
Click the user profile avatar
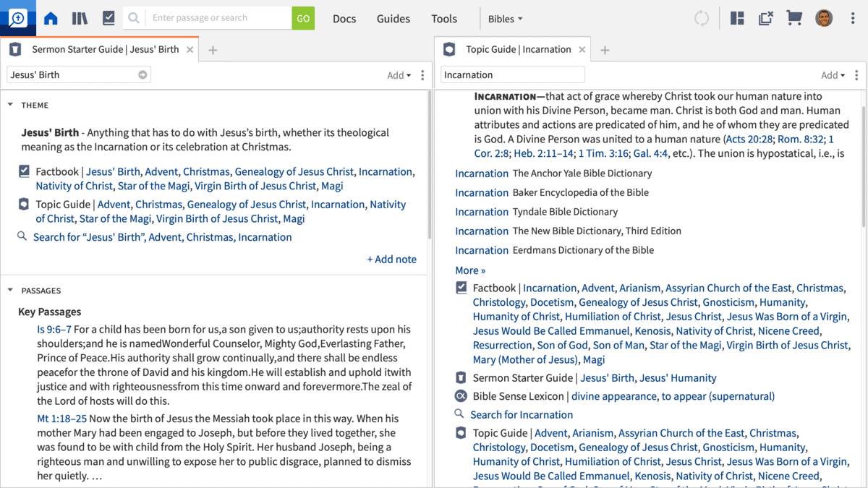pos(824,19)
